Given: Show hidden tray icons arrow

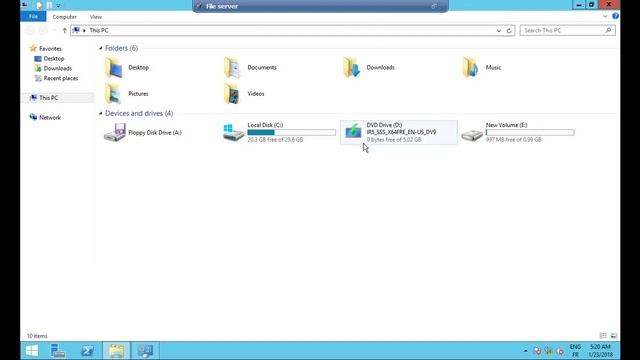Looking at the screenshot, I should [525, 351].
